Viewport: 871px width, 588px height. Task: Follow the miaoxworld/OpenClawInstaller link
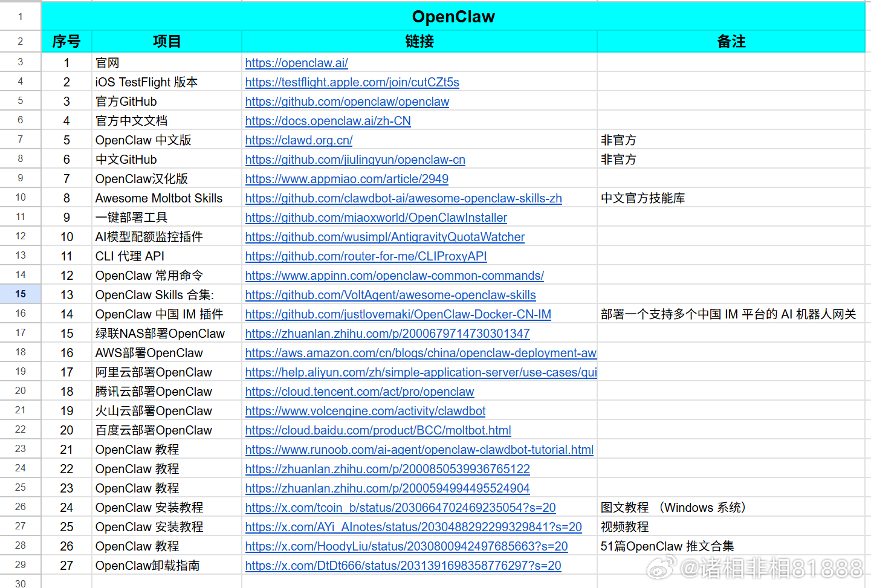tap(376, 218)
